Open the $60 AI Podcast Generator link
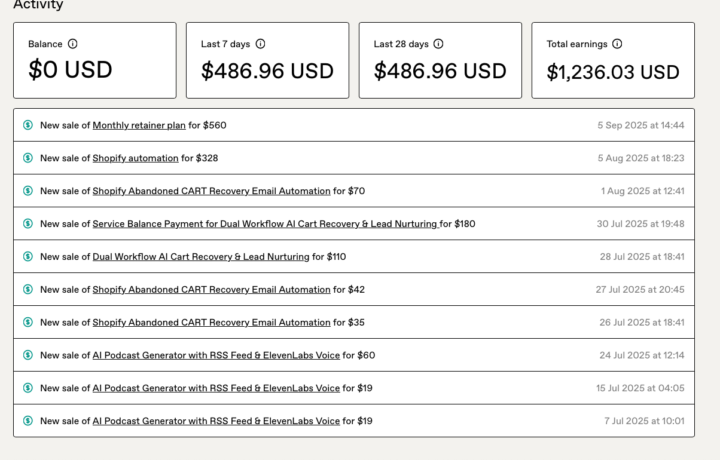 pos(216,355)
